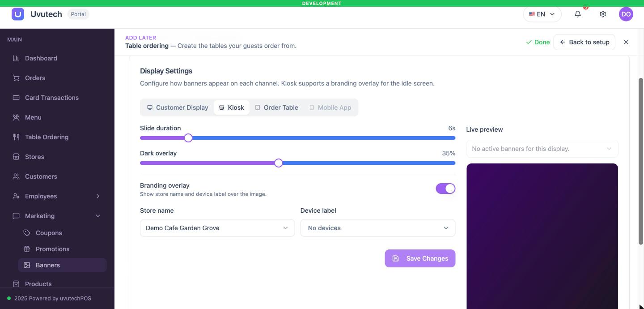This screenshot has width=644, height=309.
Task: Select the Mobile App tab
Action: coord(330,107)
